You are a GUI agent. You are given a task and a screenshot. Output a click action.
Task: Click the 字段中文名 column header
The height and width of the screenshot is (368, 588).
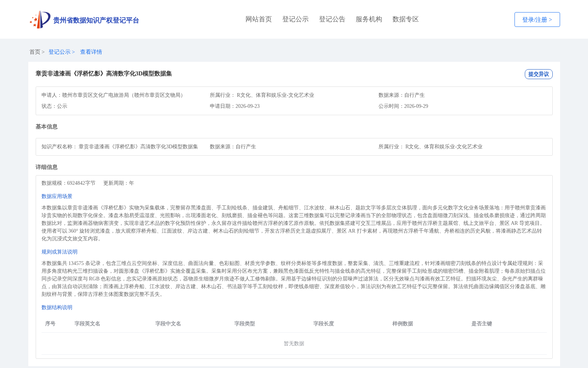point(168,323)
